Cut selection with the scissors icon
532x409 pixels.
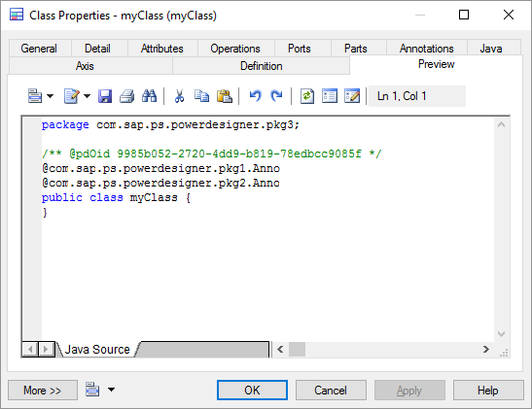[x=179, y=96]
